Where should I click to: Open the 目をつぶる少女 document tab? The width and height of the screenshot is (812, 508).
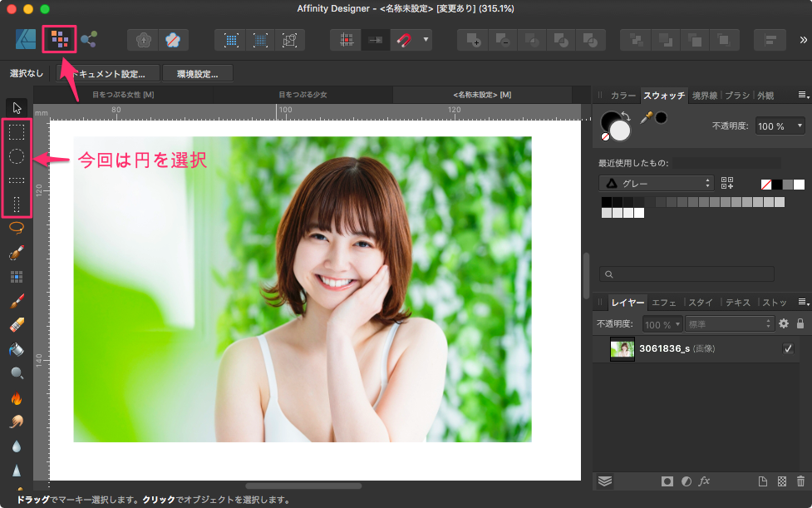303,95
